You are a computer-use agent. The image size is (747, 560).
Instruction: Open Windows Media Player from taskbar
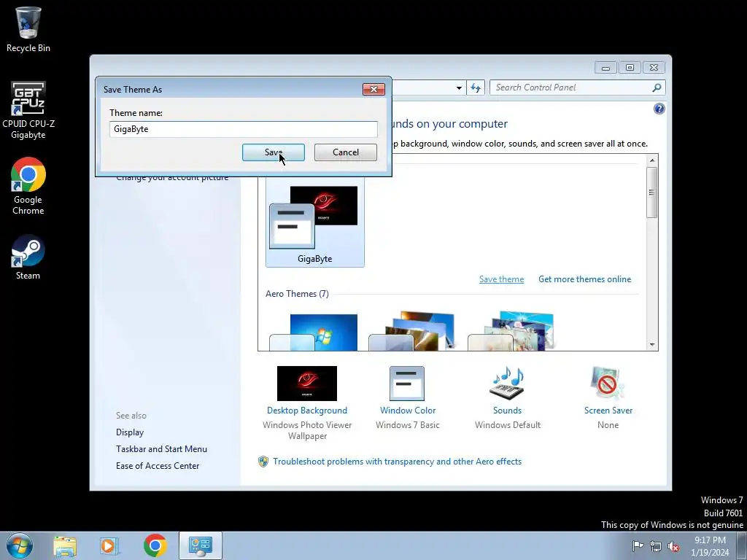tap(109, 546)
